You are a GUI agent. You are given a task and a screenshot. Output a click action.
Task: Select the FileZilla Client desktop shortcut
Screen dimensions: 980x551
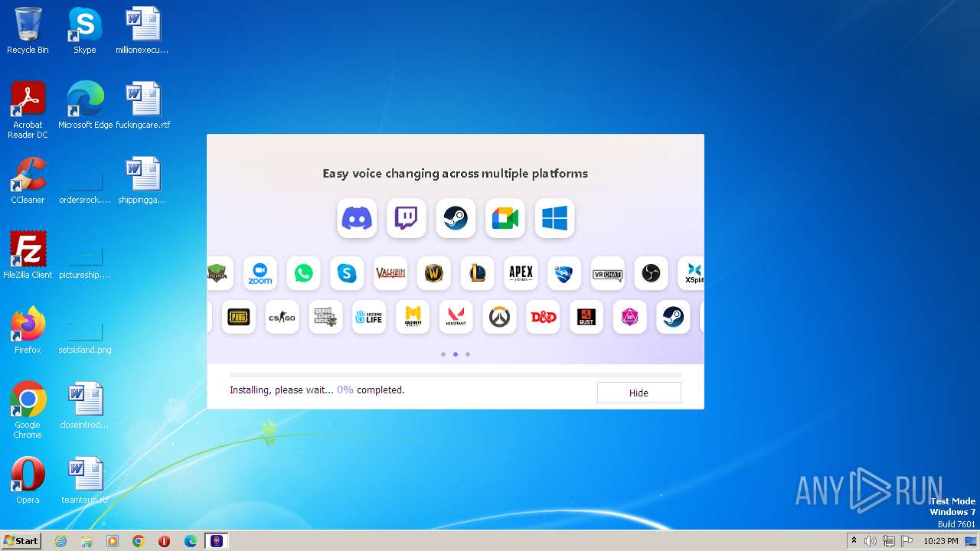click(28, 256)
